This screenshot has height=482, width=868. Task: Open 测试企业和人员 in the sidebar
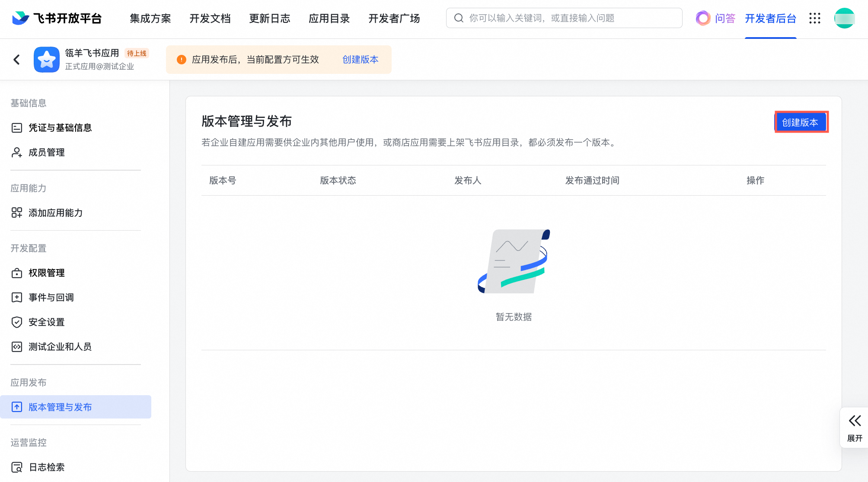[60, 347]
